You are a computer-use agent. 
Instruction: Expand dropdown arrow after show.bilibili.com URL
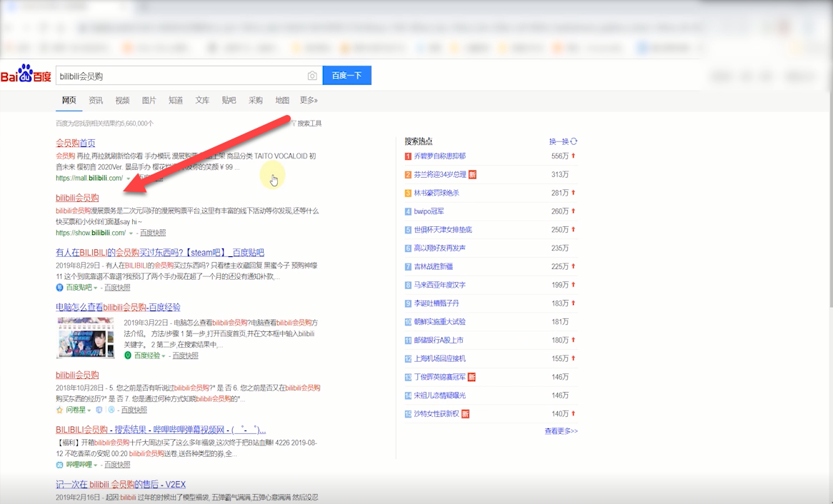(131, 233)
